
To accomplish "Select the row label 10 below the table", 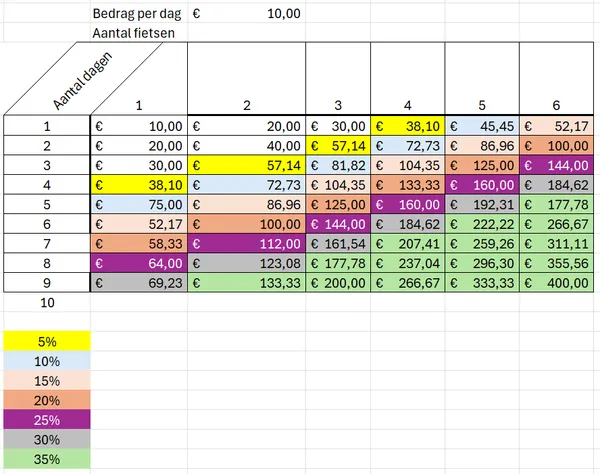I will (47, 302).
